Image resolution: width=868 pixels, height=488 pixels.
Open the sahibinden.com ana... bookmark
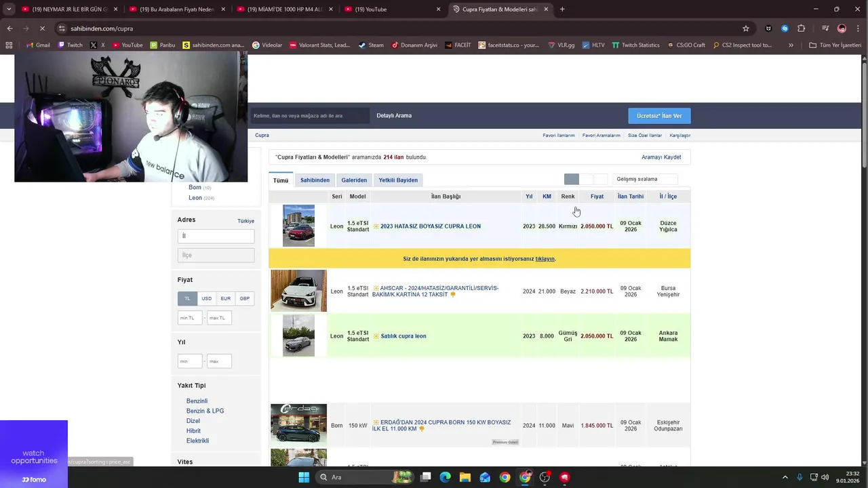pos(213,45)
